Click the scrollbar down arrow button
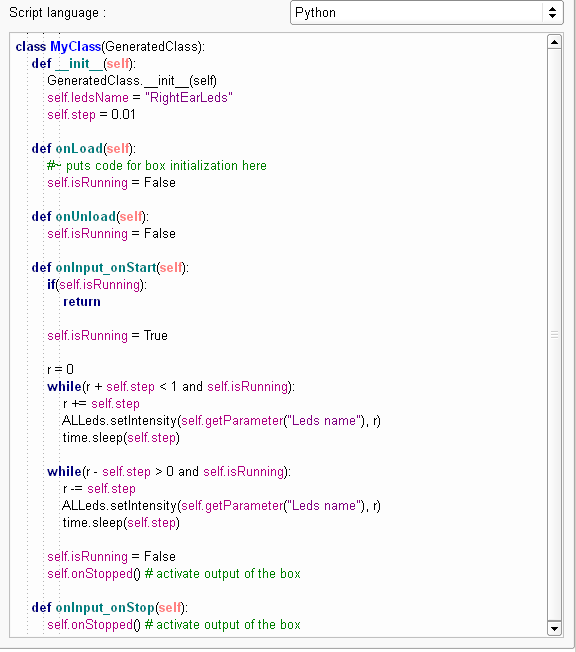576x652 pixels. click(554, 628)
